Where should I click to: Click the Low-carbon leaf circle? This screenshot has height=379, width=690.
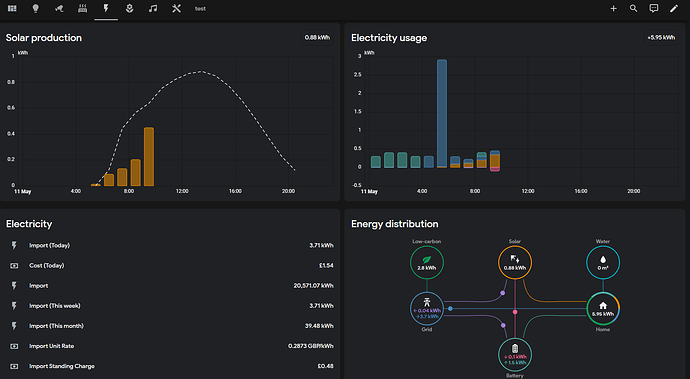427,262
